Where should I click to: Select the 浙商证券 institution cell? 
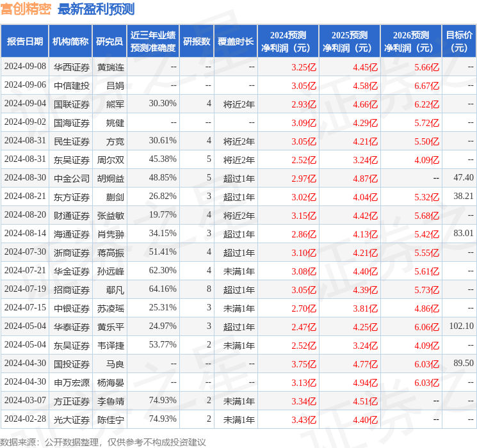(72, 253)
